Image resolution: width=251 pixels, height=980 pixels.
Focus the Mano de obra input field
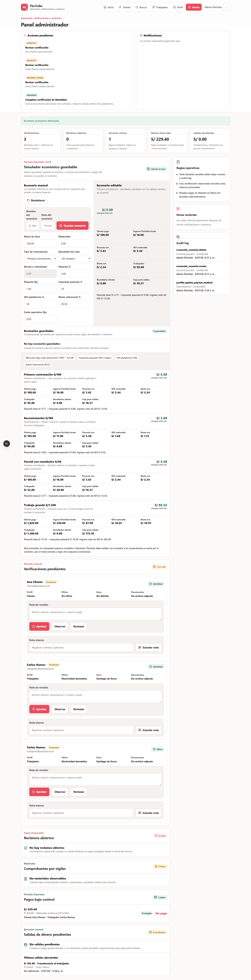tap(40, 244)
